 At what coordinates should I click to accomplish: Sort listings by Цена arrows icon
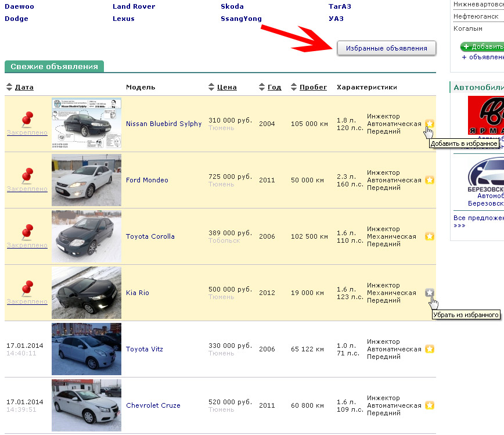pyautogui.click(x=211, y=87)
